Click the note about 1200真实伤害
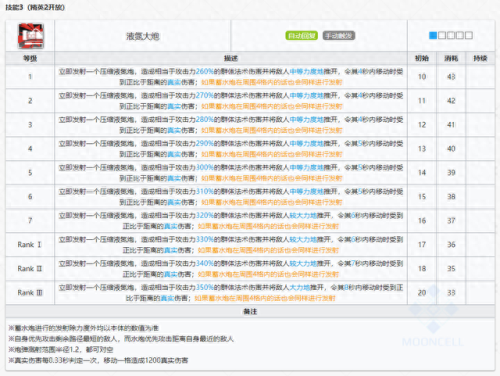 point(98,360)
